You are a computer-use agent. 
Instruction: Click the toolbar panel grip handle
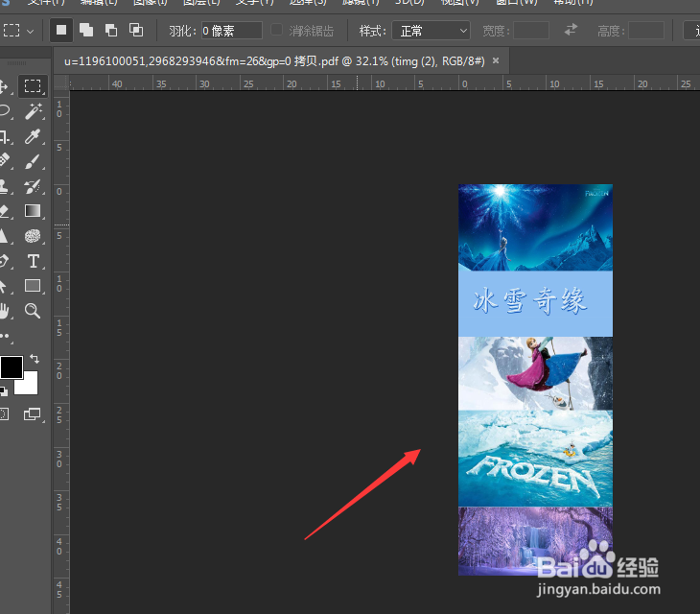click(17, 63)
